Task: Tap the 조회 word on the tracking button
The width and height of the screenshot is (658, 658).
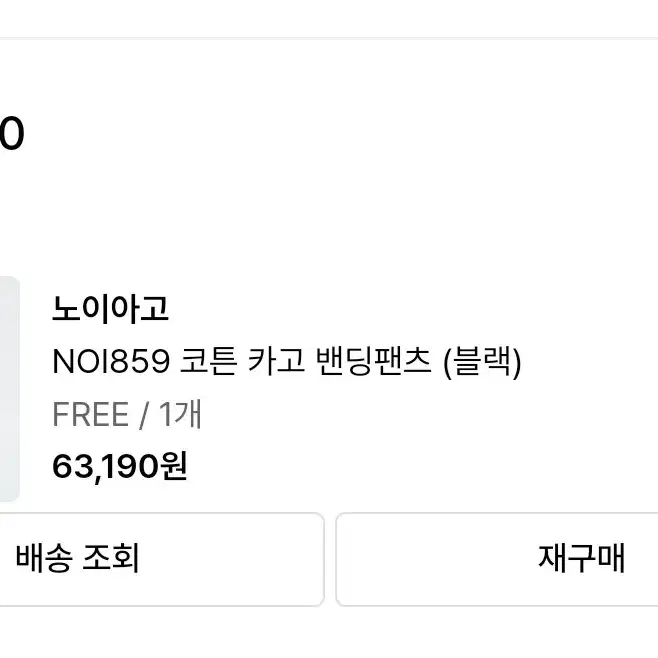Action: (x=111, y=559)
